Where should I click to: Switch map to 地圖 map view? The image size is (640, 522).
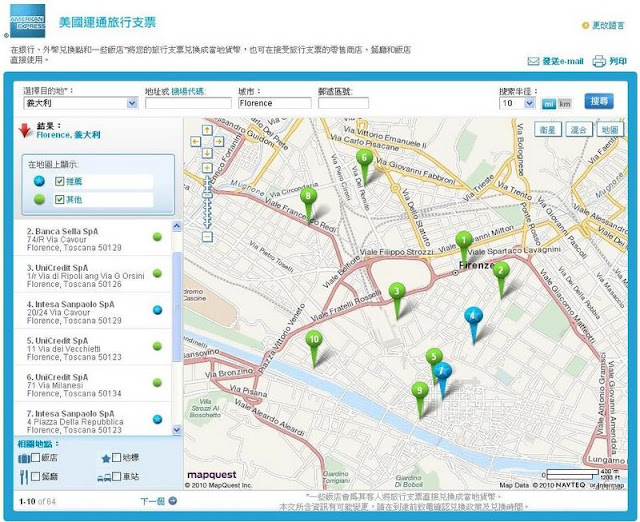[610, 130]
